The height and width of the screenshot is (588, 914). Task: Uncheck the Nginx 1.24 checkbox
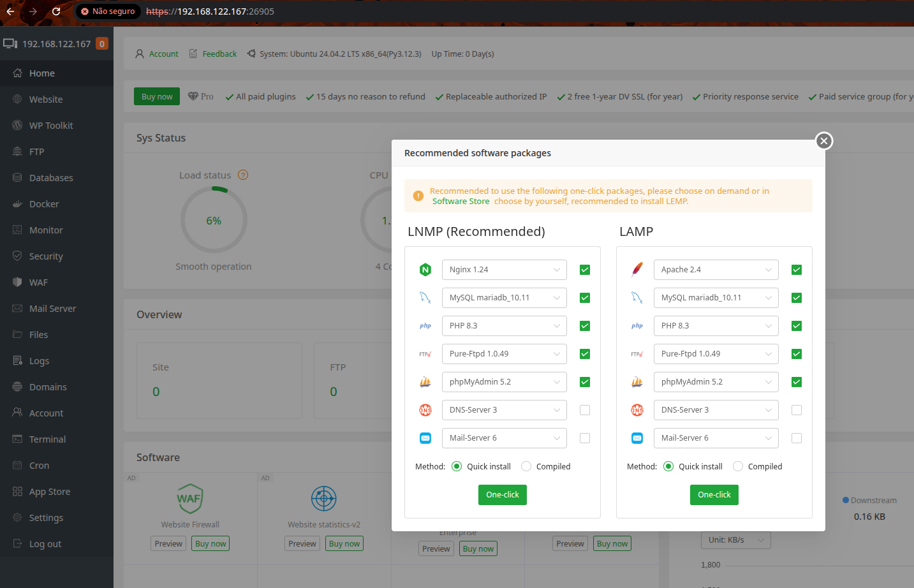pyautogui.click(x=585, y=270)
